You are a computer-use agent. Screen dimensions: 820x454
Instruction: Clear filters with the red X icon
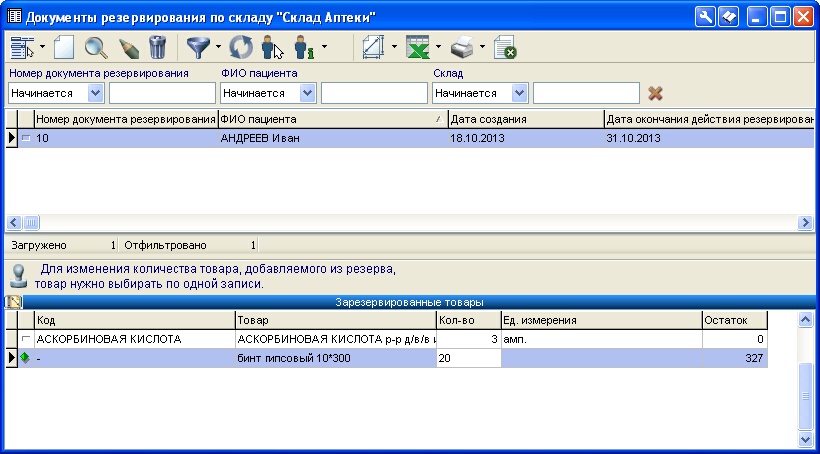[655, 94]
